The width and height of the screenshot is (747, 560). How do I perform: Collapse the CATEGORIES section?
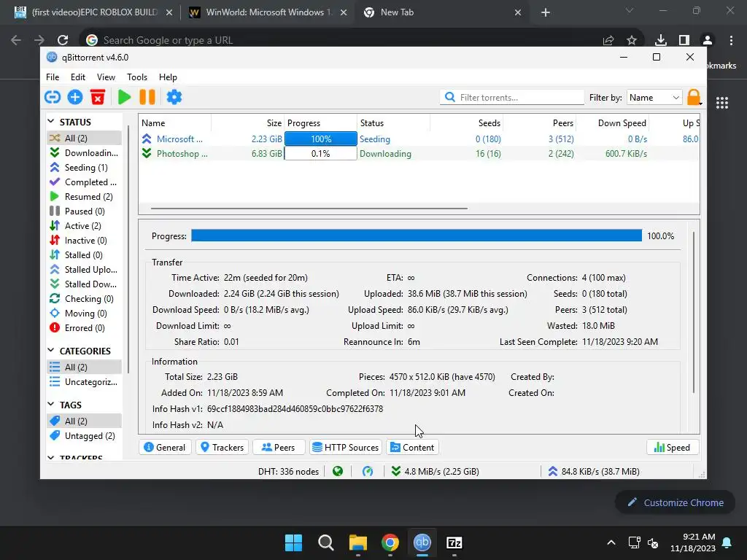coord(51,351)
